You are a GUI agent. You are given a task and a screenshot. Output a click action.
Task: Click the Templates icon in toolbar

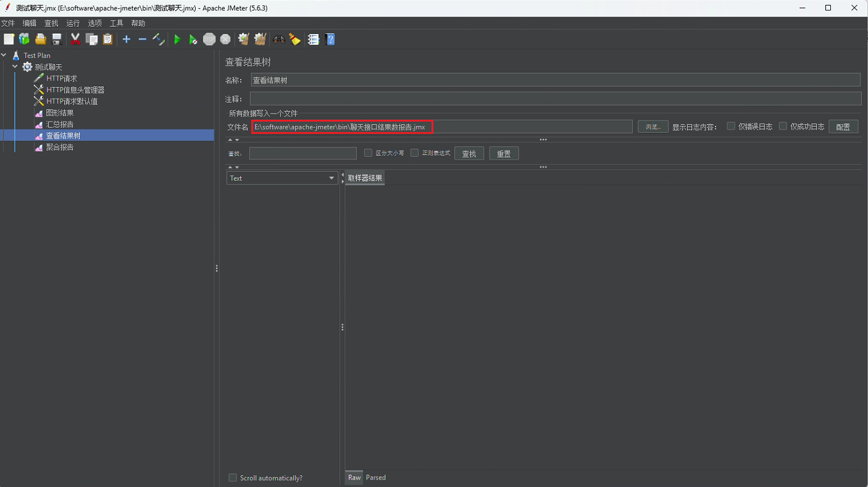point(25,40)
